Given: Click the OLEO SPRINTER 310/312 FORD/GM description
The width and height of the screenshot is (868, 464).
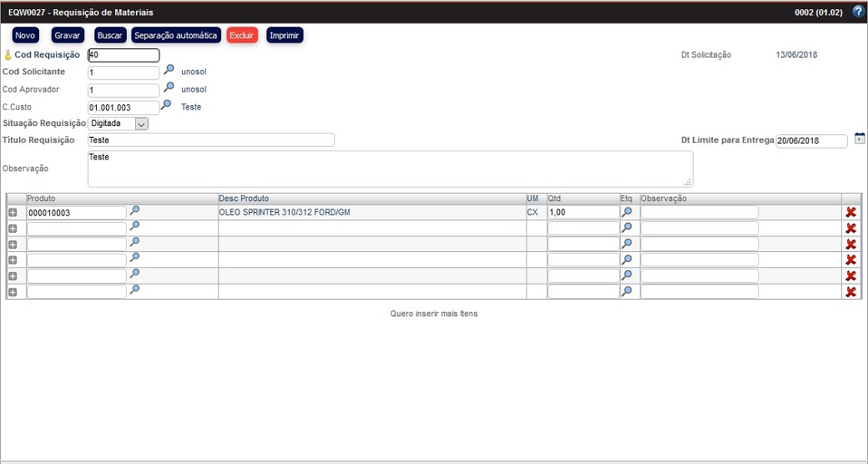Looking at the screenshot, I should pyautogui.click(x=285, y=212).
